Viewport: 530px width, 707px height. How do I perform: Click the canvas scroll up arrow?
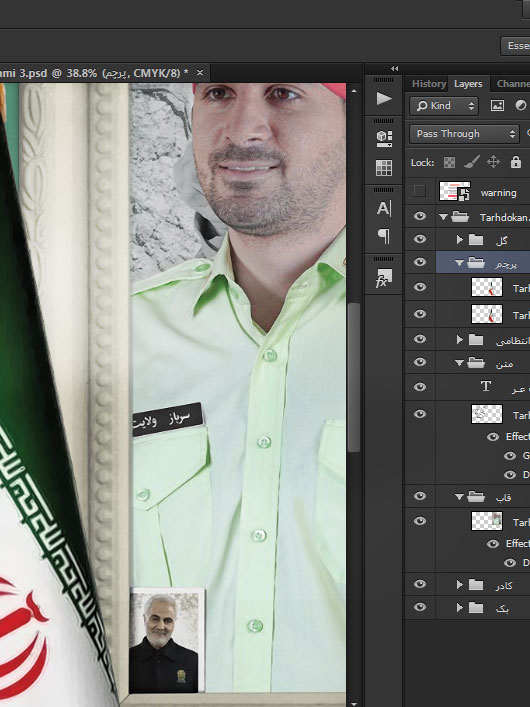pyautogui.click(x=354, y=92)
